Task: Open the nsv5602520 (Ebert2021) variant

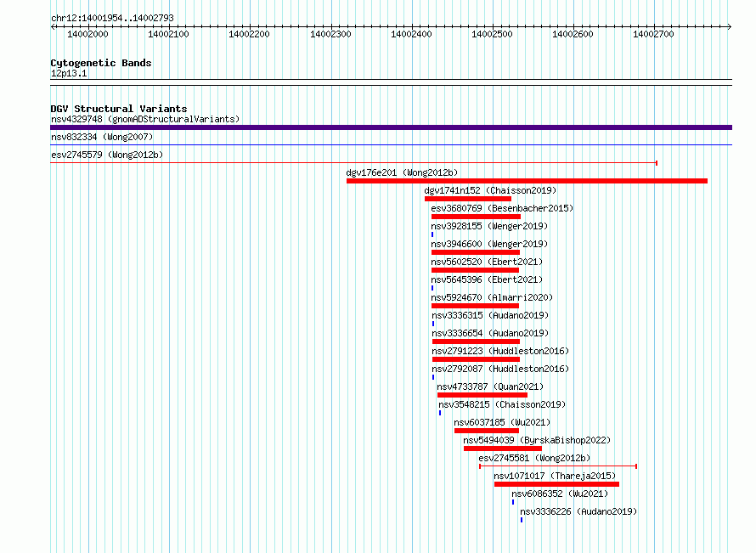Action: (x=487, y=262)
